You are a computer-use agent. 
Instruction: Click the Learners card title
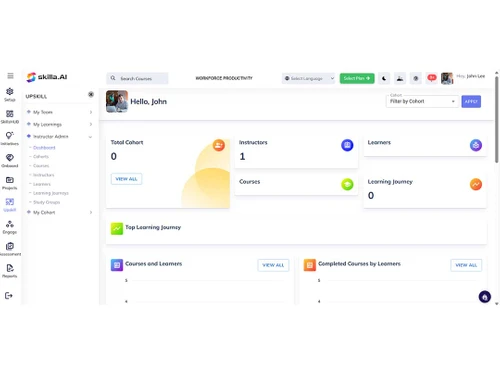pyautogui.click(x=379, y=142)
